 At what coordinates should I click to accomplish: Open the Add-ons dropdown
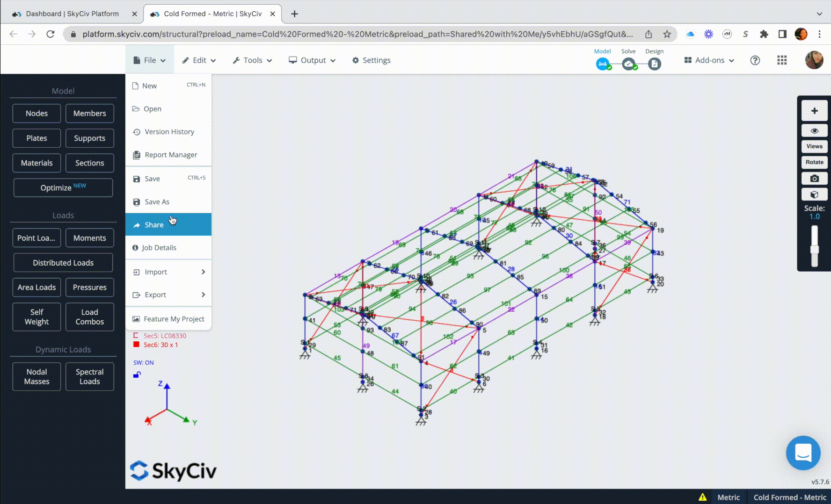click(709, 60)
